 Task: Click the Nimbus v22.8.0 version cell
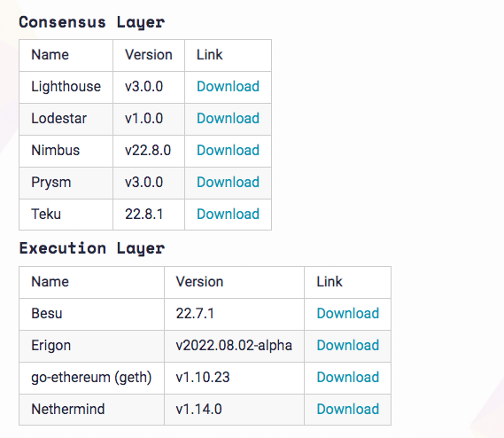[x=149, y=151]
